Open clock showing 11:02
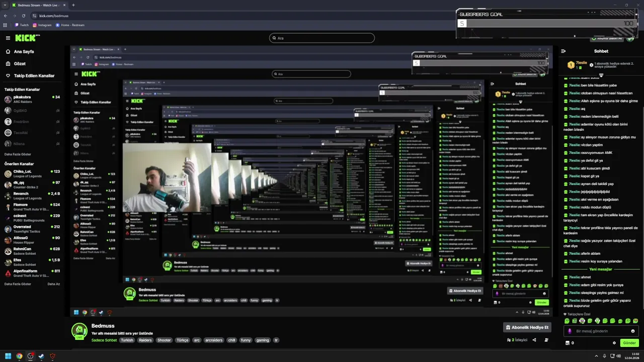The height and width of the screenshot is (362, 644). pyautogui.click(x=632, y=356)
